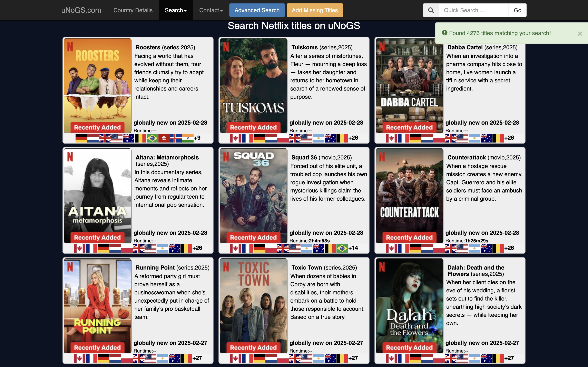Click the Add Missing Titles button
Screen dimensions: 588x367
click(314, 10)
